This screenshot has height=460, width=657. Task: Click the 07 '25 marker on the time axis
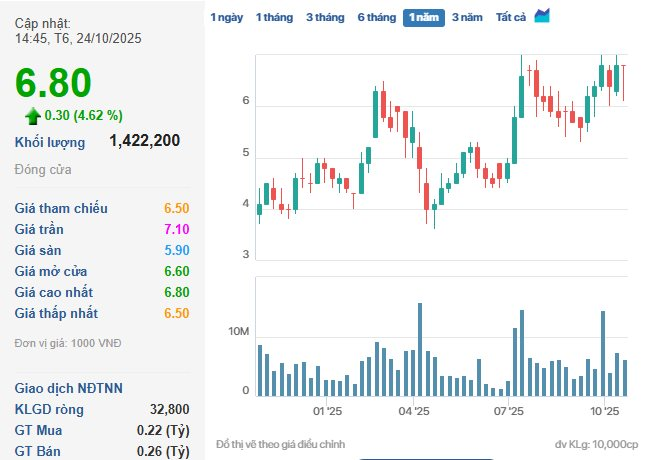tap(510, 411)
